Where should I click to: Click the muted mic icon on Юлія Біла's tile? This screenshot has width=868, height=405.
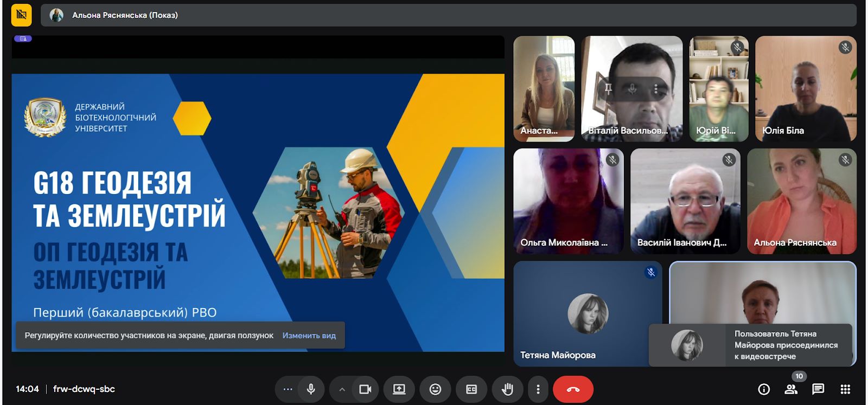845,47
